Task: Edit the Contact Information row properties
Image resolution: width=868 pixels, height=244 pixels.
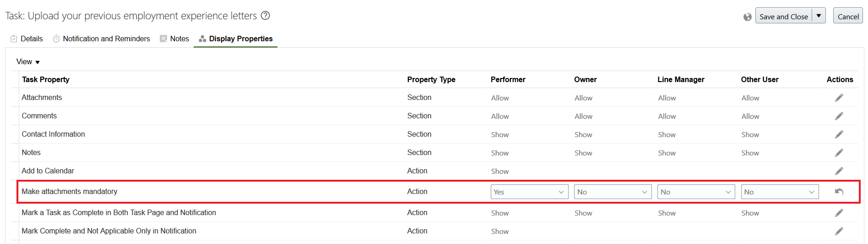Action: tap(839, 134)
